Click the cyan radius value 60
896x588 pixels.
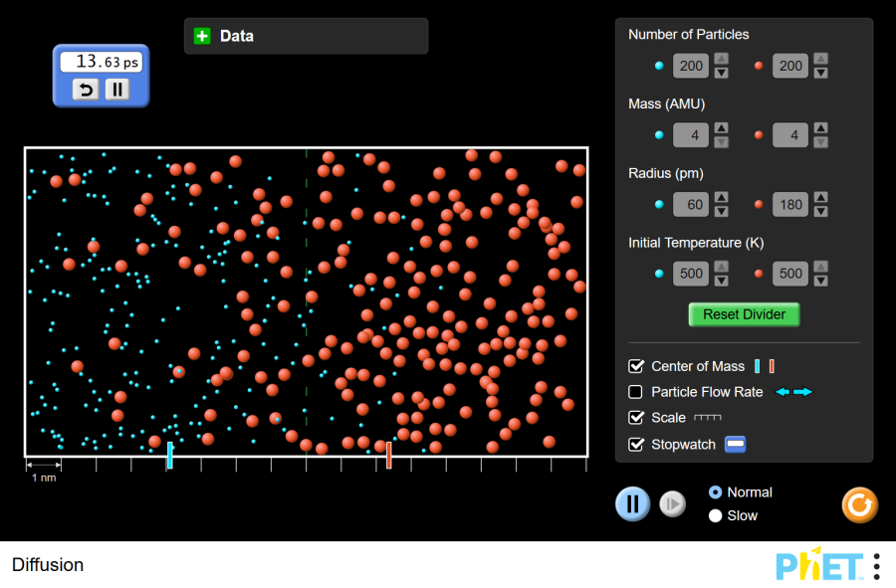pyautogui.click(x=691, y=204)
